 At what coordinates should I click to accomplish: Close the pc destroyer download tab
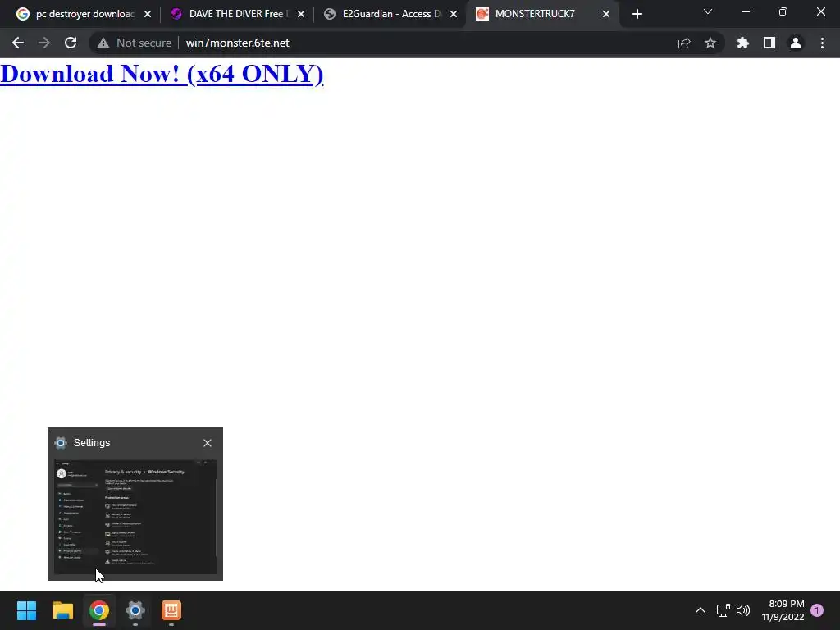pyautogui.click(x=148, y=15)
